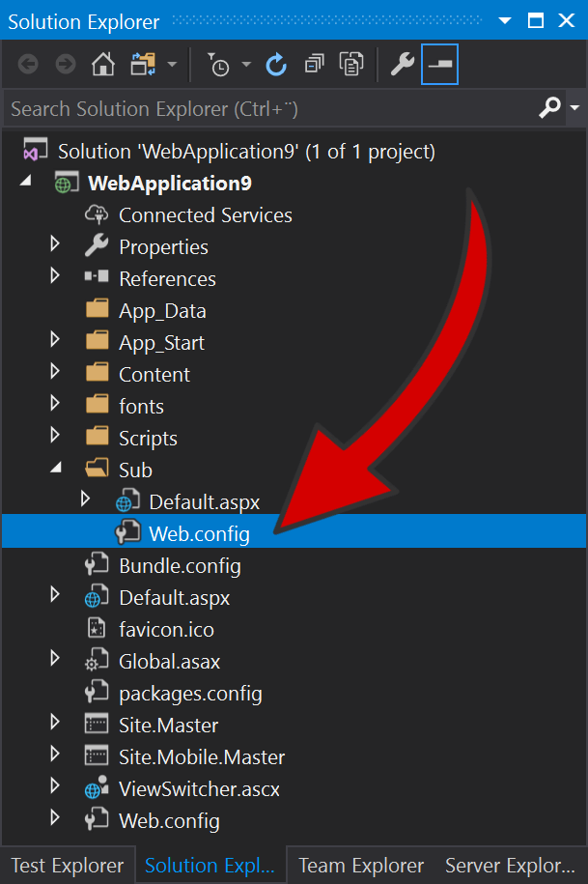Click inside the Search Solution Explorer box
Viewport: 588px width, 884px height.
pyautogui.click(x=241, y=107)
